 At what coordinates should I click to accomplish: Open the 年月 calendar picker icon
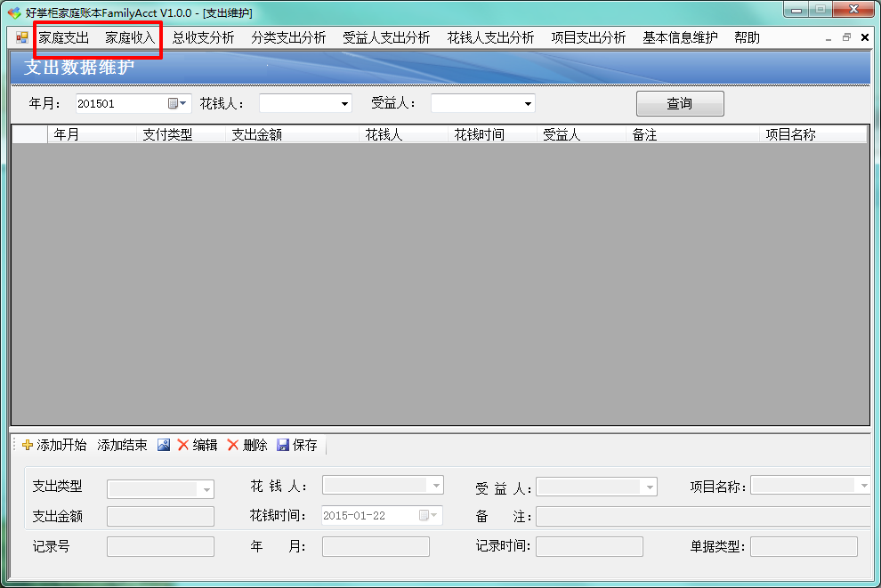tap(177, 103)
